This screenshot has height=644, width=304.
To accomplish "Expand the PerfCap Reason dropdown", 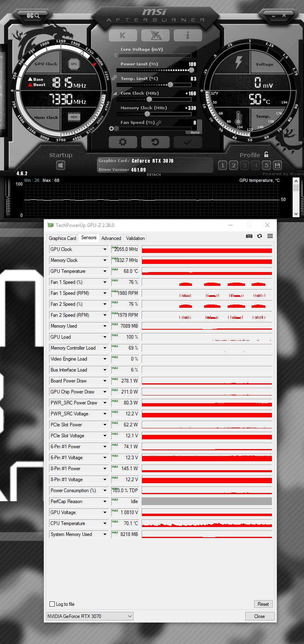I will point(105,501).
